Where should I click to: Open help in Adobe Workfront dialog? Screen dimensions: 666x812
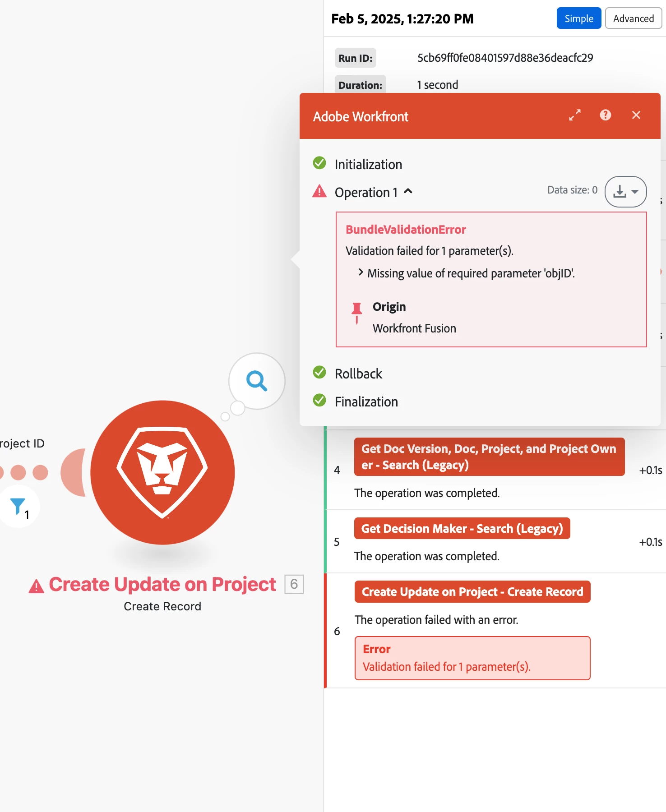[x=606, y=115]
